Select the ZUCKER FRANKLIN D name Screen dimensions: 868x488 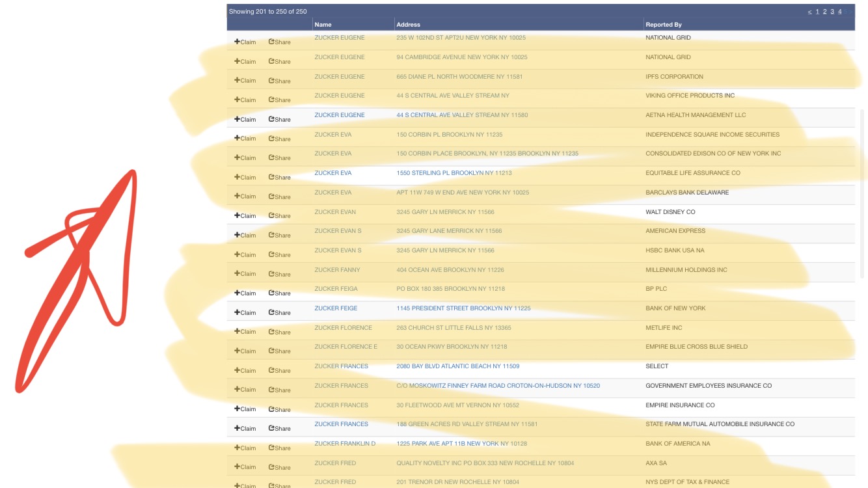pyautogui.click(x=345, y=444)
